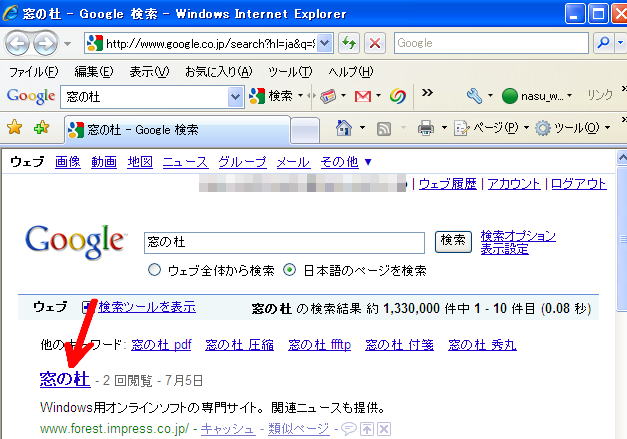Open a new blank tab
This screenshot has width=627, height=439.
point(305,130)
